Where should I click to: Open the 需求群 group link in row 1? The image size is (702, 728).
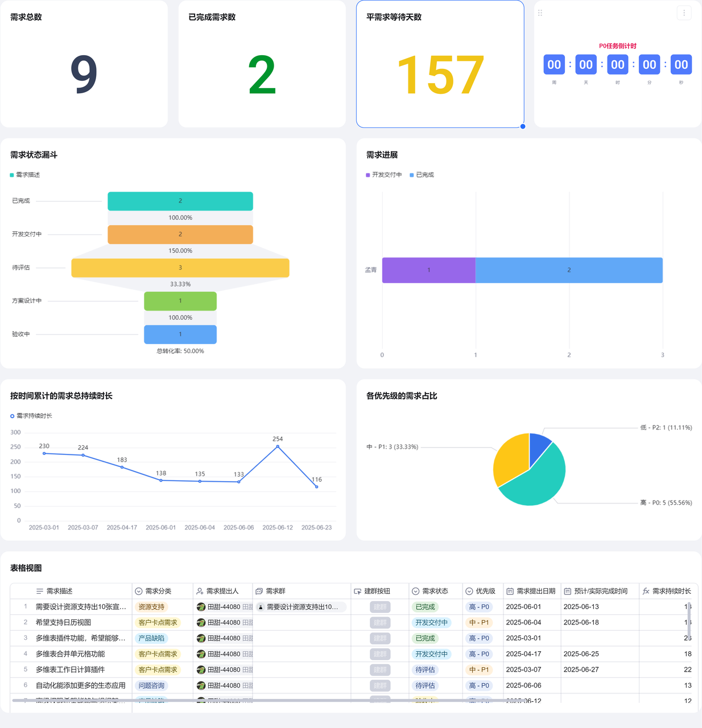click(x=301, y=607)
